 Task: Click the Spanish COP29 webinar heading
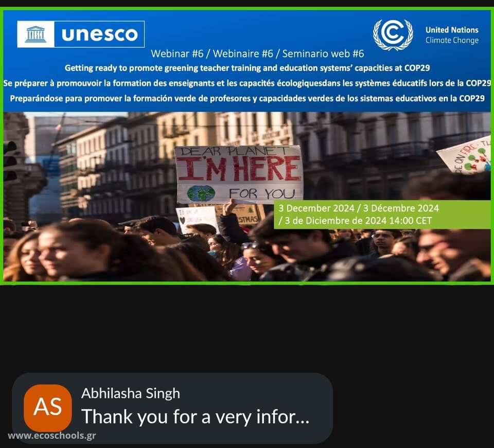(x=248, y=99)
